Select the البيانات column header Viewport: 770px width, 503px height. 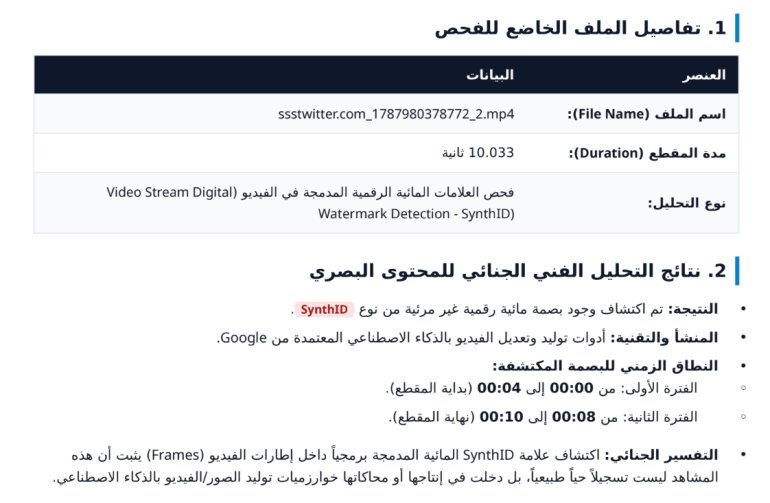pyautogui.click(x=490, y=75)
